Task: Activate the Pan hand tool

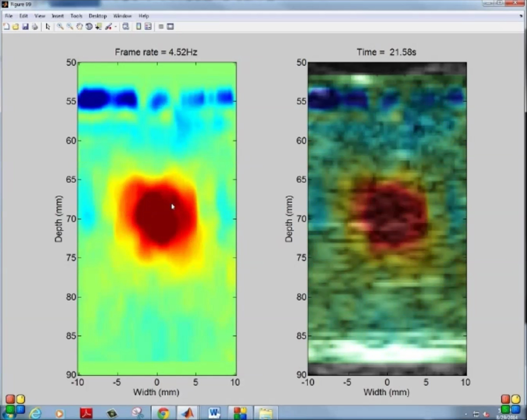Action: click(x=79, y=27)
